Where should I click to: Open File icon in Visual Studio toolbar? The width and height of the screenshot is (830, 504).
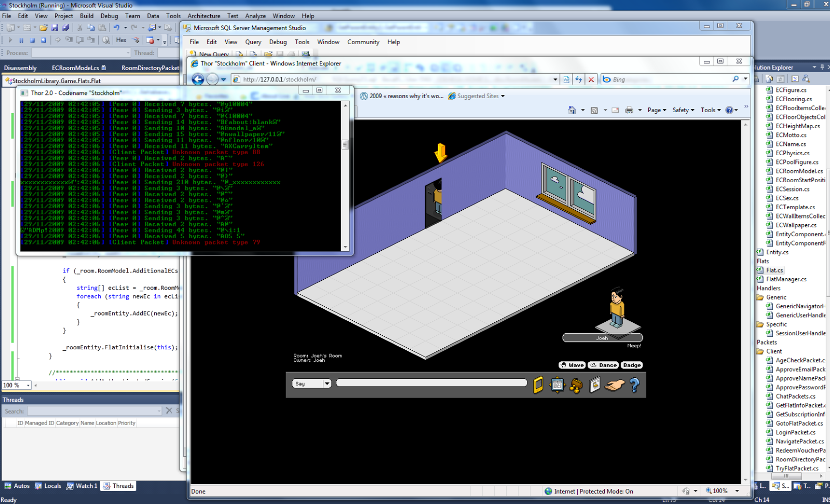click(x=44, y=28)
